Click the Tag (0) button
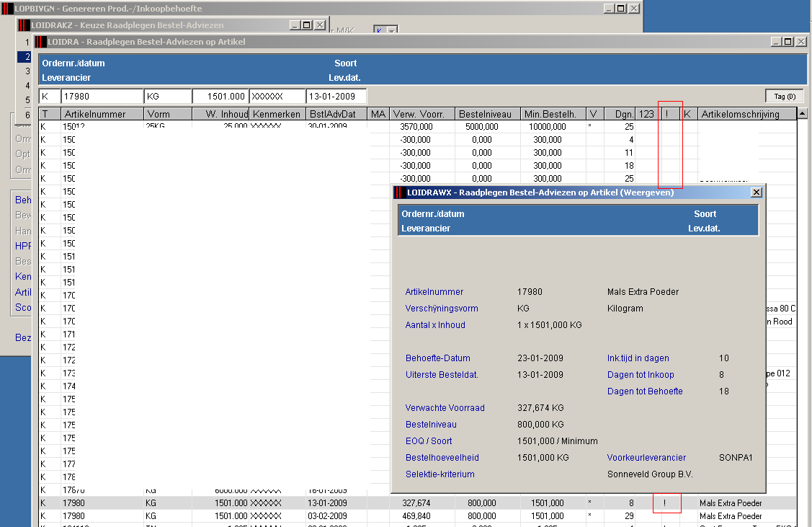 (785, 97)
